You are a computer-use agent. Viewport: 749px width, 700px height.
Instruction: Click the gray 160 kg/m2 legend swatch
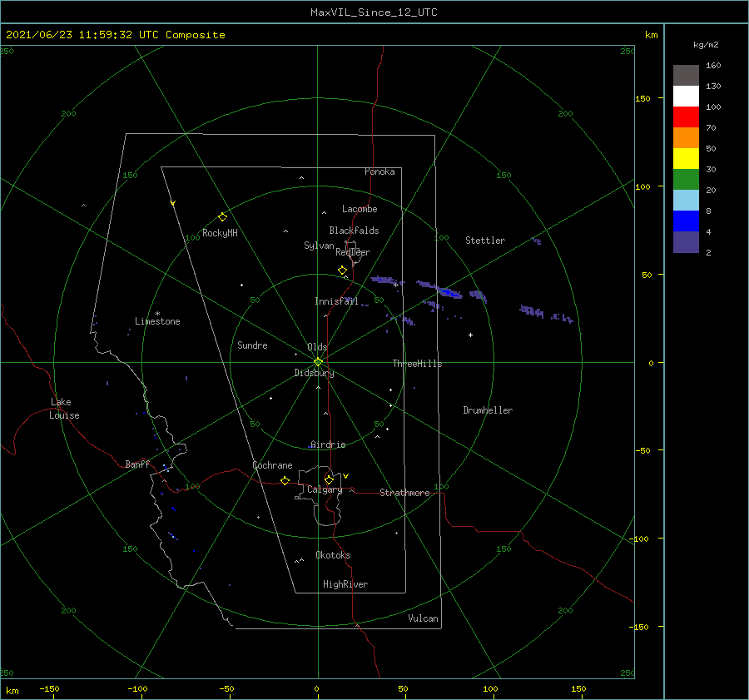pos(686,76)
